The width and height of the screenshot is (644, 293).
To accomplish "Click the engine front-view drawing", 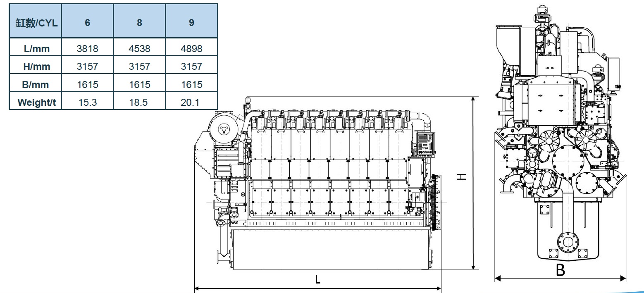I will [x=561, y=133].
